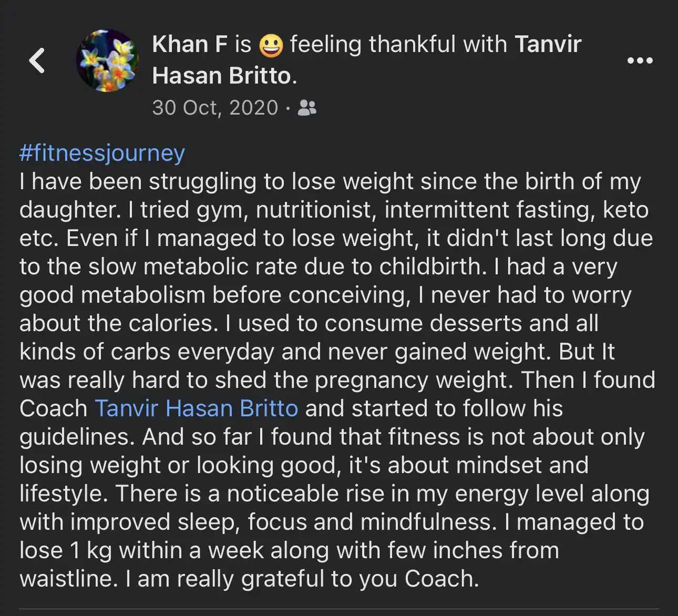Image resolution: width=678 pixels, height=616 pixels.
Task: Tap the line "lifestyle. There is a noticeable rise"
Action: click(334, 494)
